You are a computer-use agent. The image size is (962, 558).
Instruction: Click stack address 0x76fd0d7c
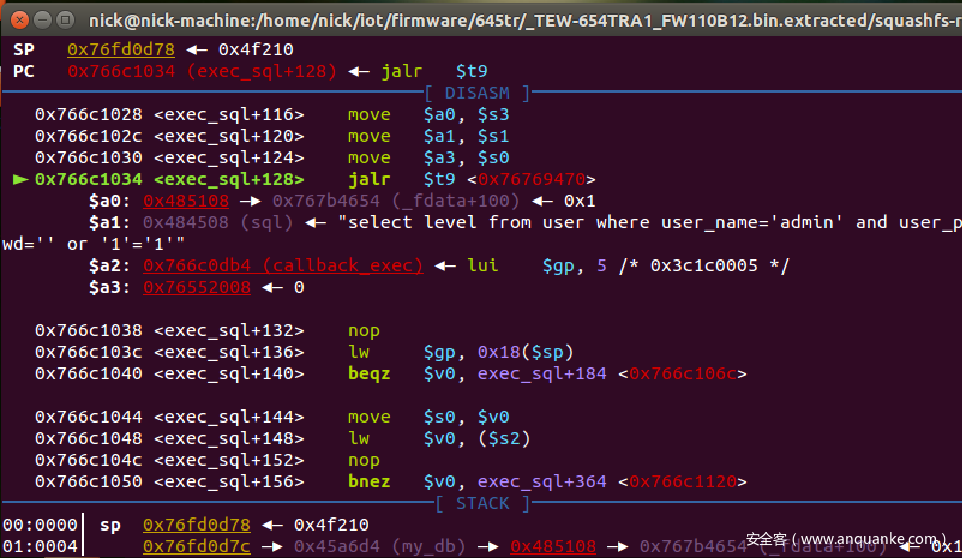click(x=197, y=546)
